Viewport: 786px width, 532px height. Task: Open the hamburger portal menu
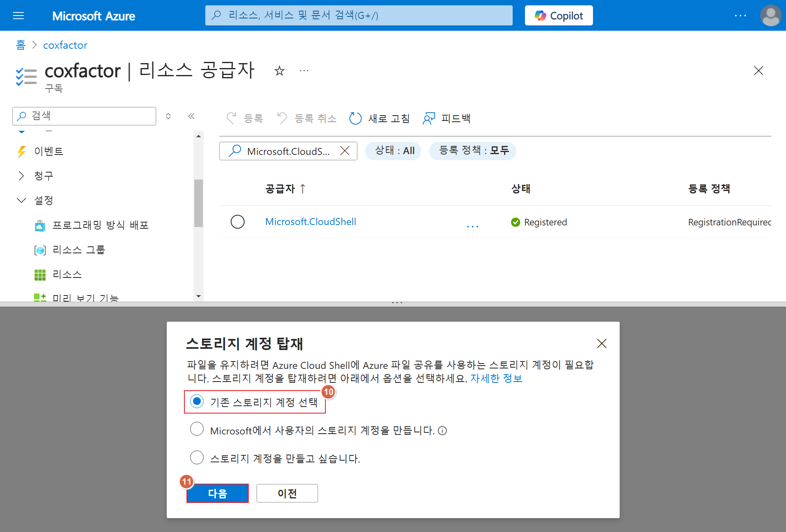(x=18, y=16)
